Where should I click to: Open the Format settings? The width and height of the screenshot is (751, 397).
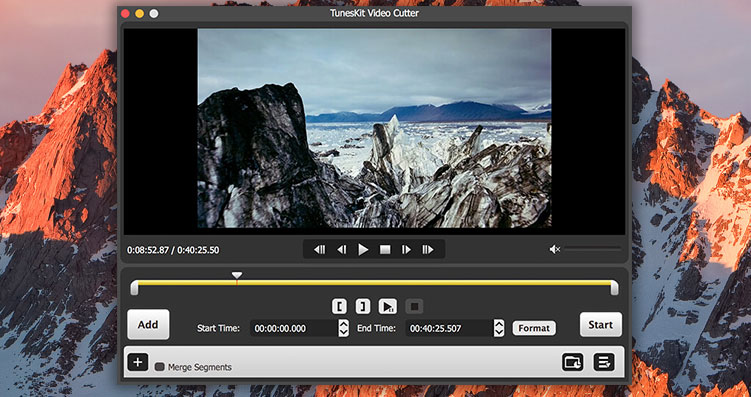[x=534, y=329]
